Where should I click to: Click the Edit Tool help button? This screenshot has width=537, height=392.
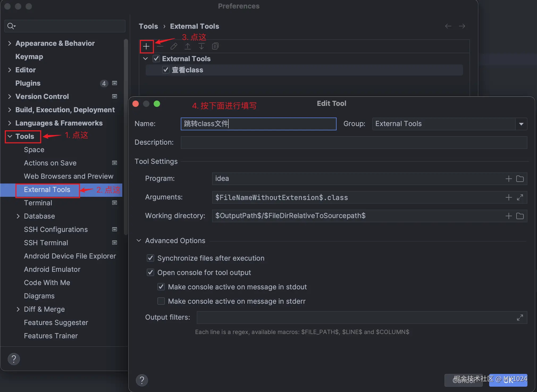click(x=142, y=380)
